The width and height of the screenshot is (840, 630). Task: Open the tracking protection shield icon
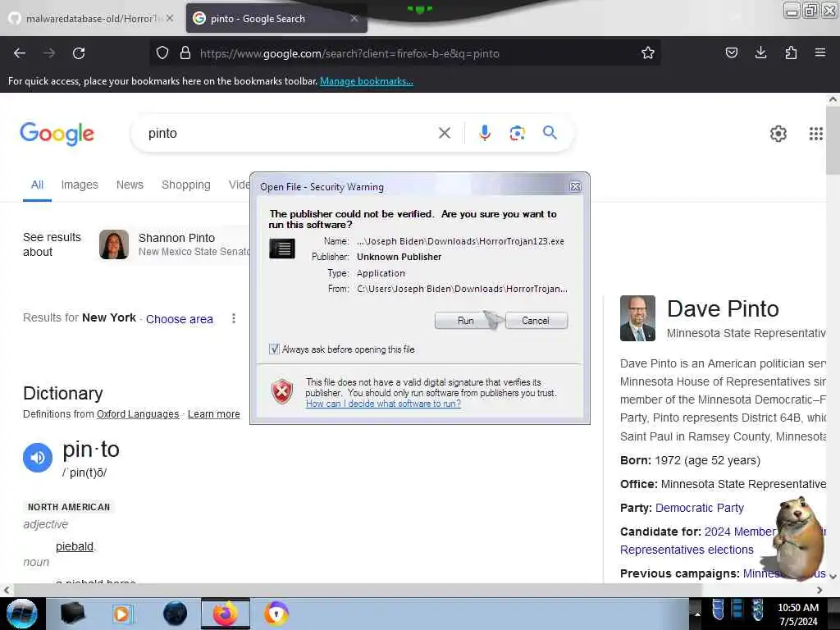pyautogui.click(x=162, y=53)
